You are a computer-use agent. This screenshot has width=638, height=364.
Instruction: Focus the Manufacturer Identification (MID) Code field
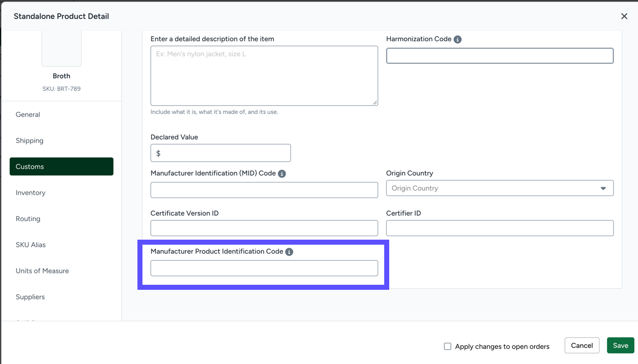(x=264, y=190)
